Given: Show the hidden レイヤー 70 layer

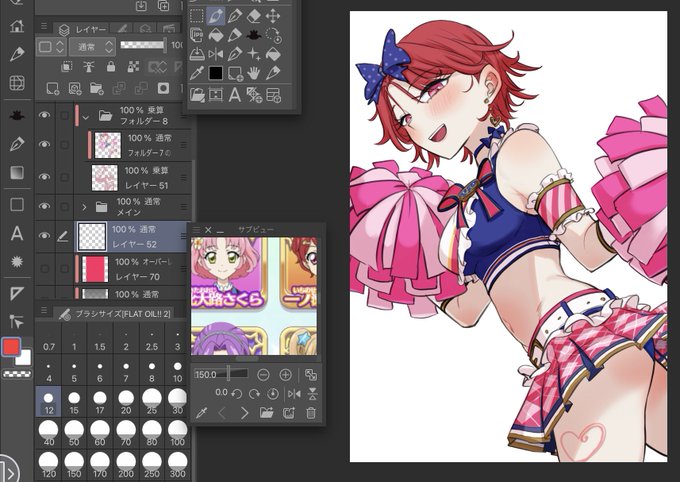Looking at the screenshot, I should (x=44, y=269).
